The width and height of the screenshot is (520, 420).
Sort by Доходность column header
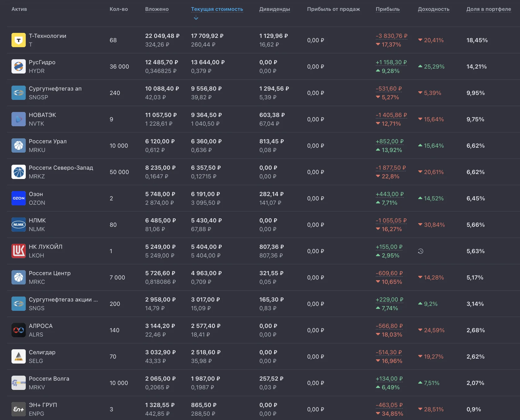433,9
